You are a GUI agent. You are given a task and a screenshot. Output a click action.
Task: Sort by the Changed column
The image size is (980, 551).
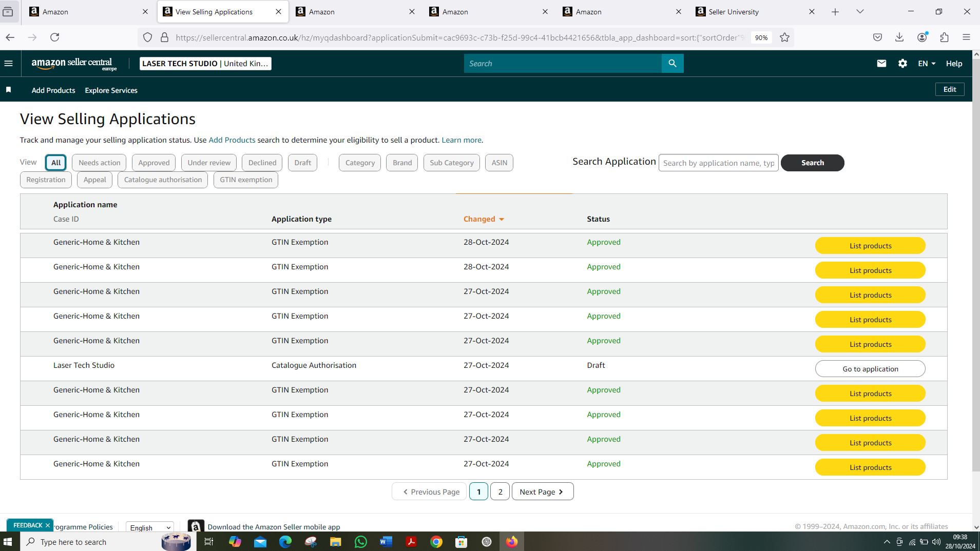click(484, 219)
